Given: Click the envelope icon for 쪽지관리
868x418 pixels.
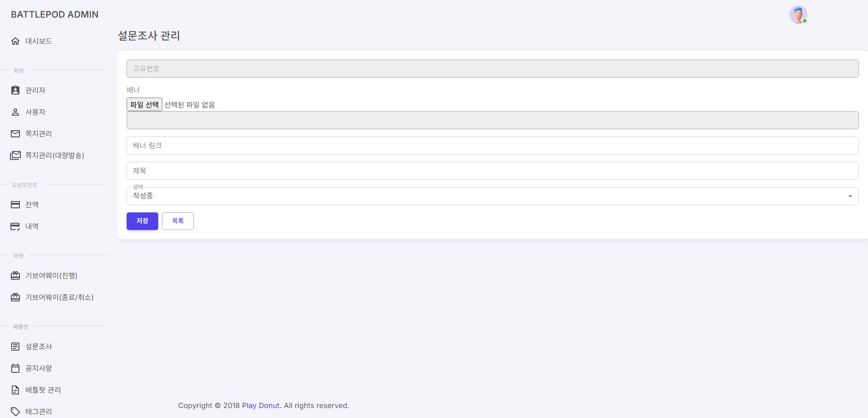Looking at the screenshot, I should [15, 134].
